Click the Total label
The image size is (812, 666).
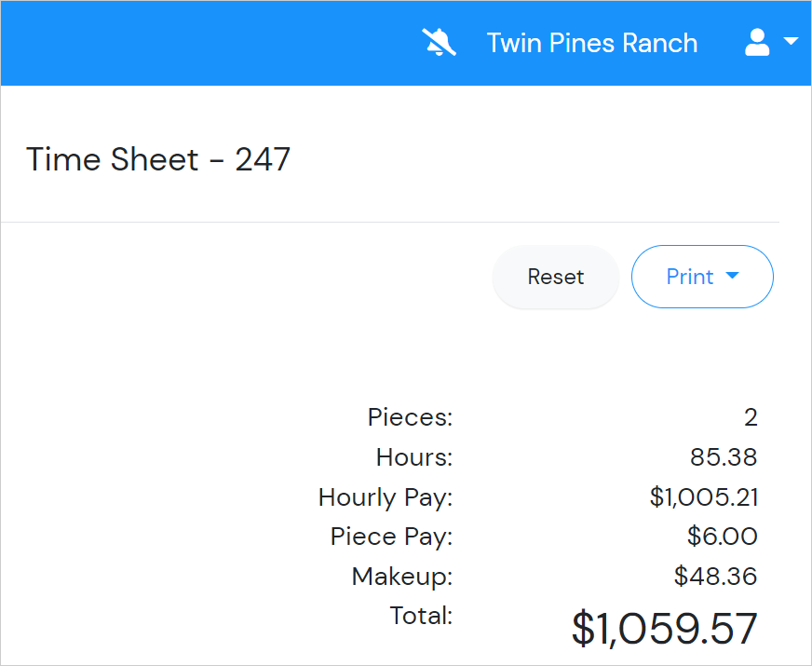pos(421,616)
